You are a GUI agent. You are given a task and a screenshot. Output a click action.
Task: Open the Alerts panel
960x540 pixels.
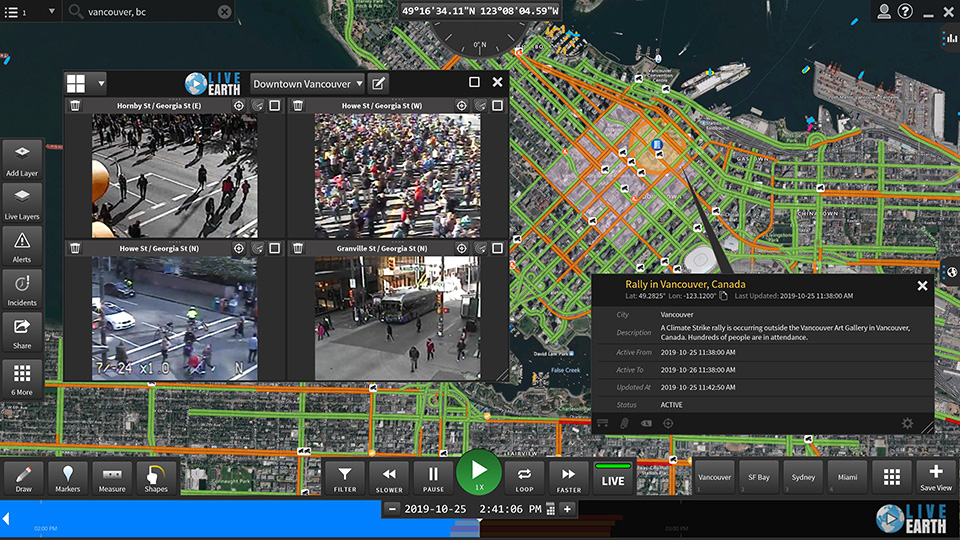22,246
